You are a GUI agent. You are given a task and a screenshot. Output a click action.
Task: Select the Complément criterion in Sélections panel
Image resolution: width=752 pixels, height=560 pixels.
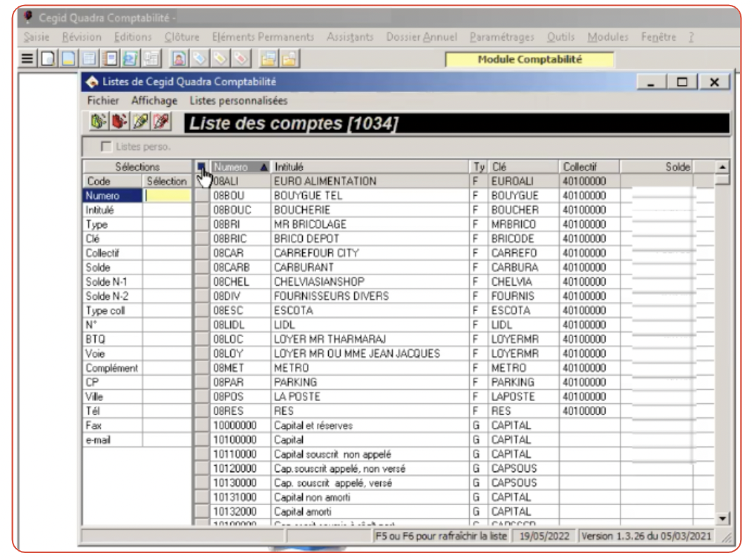point(112,368)
